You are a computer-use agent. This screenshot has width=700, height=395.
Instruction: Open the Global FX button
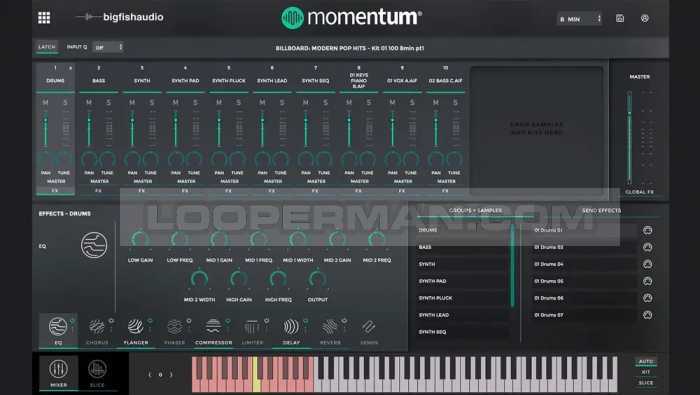[639, 192]
